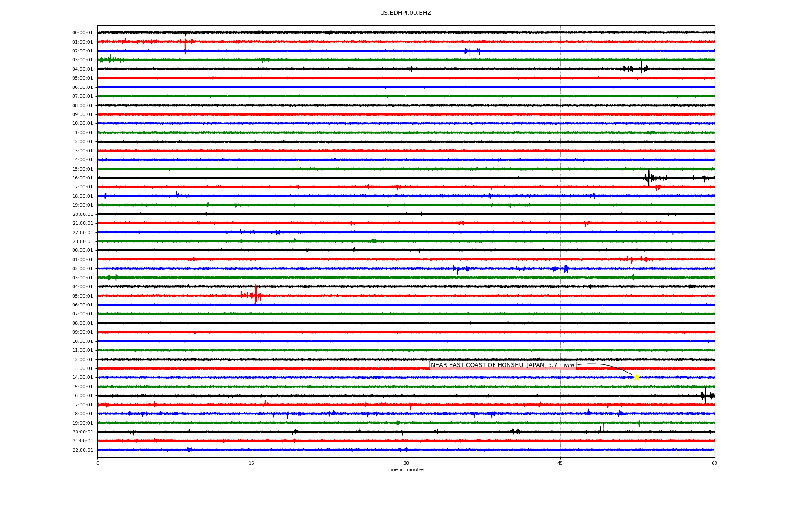Click the 22:00:01 label of the last row

pos(82,450)
